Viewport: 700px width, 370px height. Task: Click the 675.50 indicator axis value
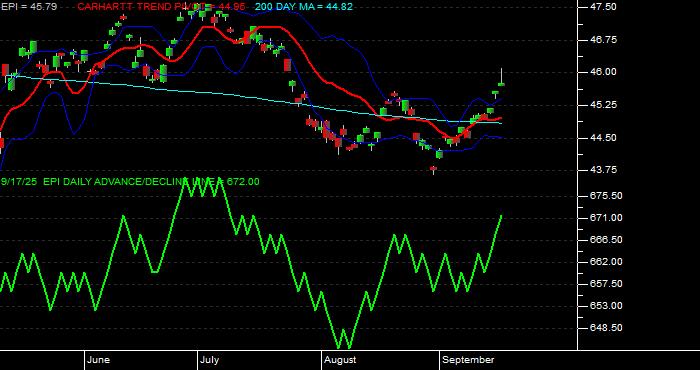click(x=605, y=196)
